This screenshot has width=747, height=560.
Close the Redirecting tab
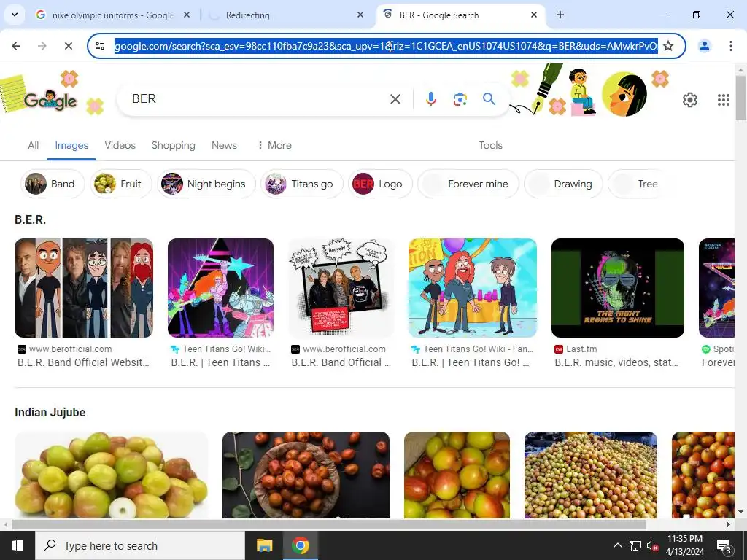point(360,15)
